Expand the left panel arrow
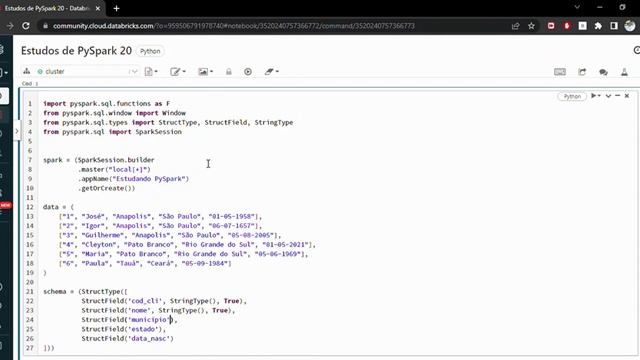Screen dimensions: 640x360 (x=17, y=131)
